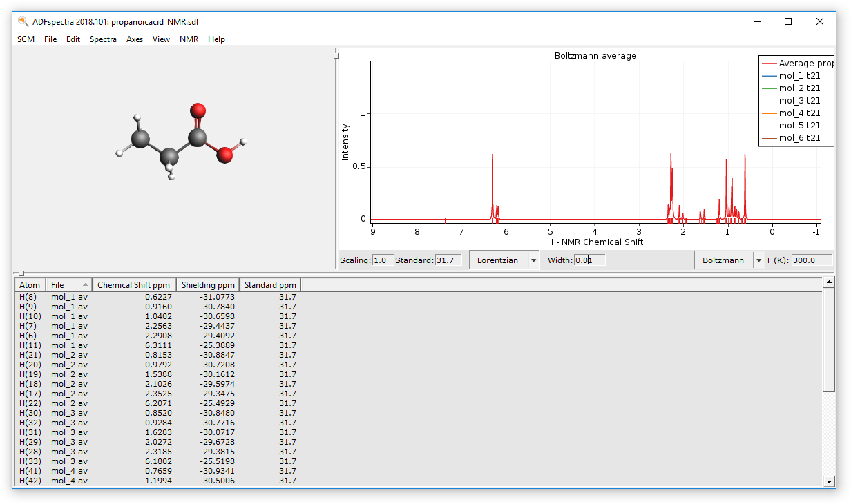Viewport: 851px width, 504px height.
Task: Click the T (K) temperature field
Action: tap(812, 260)
